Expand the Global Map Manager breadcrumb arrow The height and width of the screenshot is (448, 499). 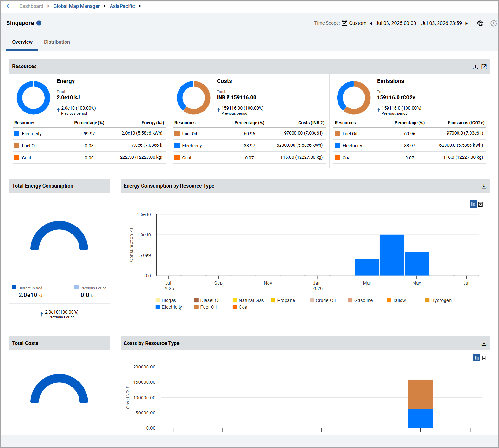(105, 6)
